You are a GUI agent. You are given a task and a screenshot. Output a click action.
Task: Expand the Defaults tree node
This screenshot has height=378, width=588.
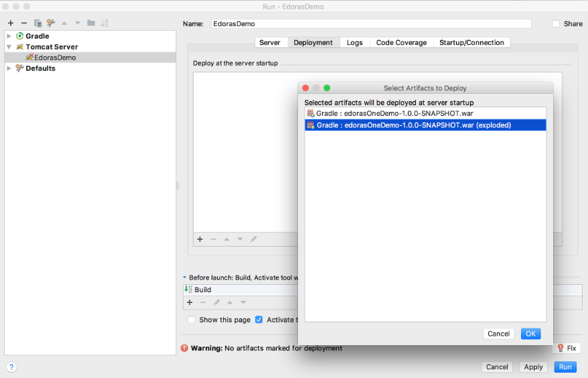(x=9, y=68)
